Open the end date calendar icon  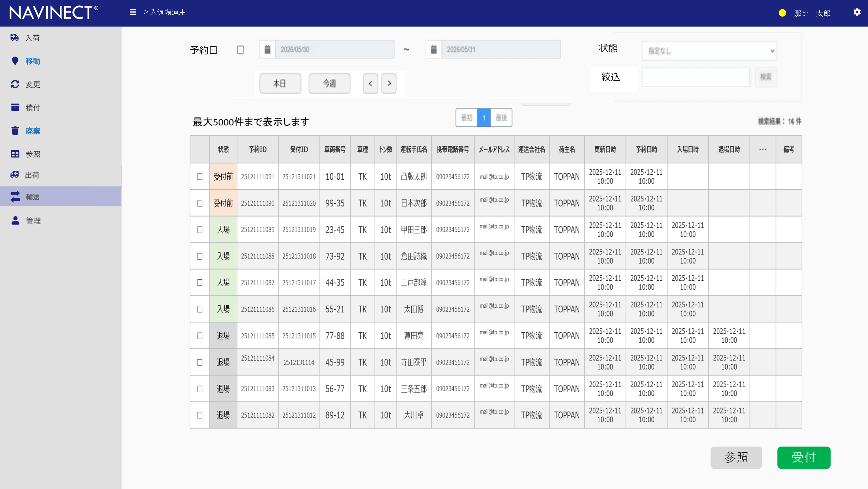pos(434,50)
